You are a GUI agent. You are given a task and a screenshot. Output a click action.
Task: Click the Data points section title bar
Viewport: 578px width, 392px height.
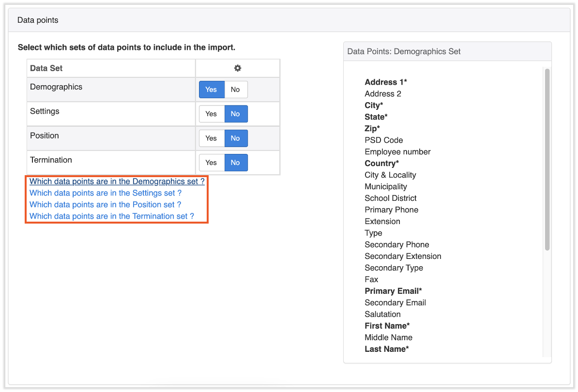[x=289, y=20]
